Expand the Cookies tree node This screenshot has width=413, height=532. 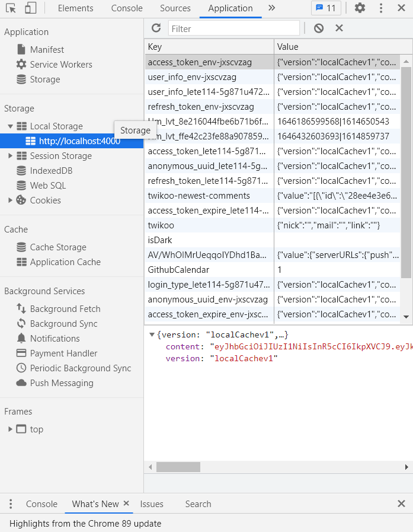[x=10, y=200]
